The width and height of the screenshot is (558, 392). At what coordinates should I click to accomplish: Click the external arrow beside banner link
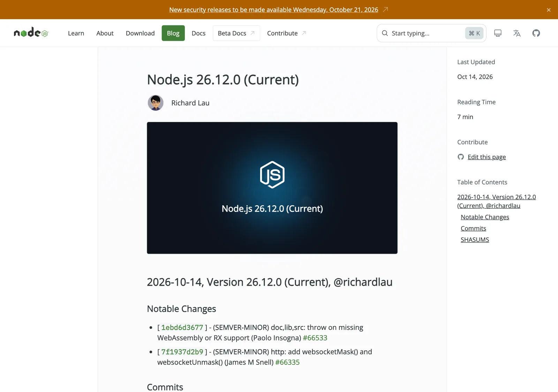(385, 9)
